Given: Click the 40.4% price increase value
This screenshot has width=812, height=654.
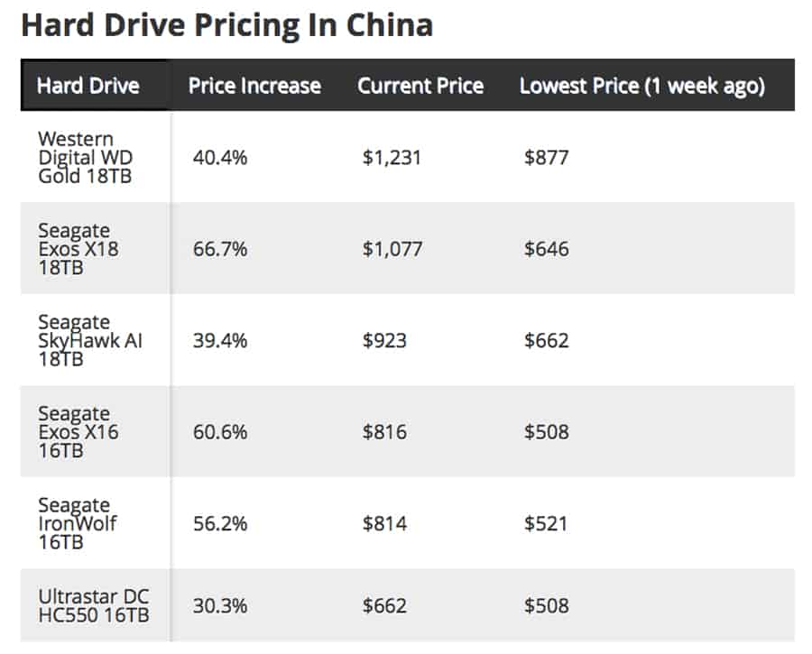Looking at the screenshot, I should point(220,158).
